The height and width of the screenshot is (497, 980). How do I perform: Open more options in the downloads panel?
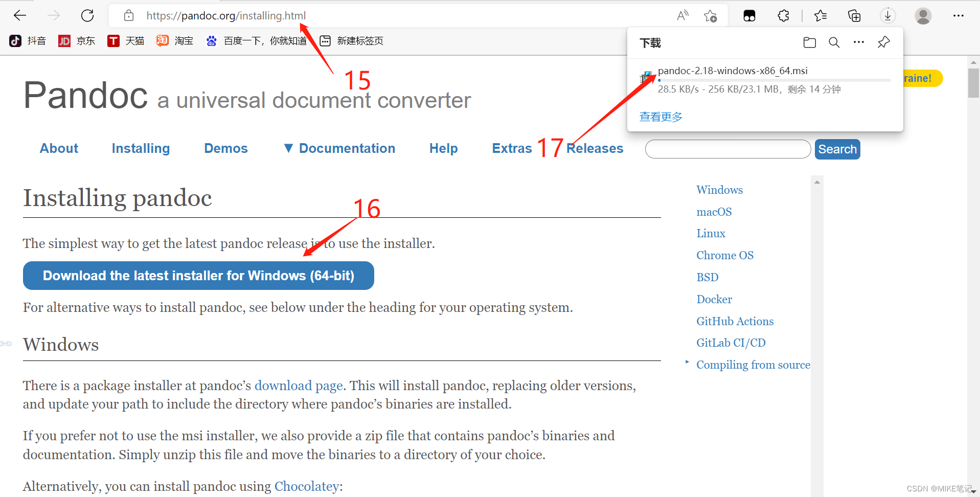point(859,42)
